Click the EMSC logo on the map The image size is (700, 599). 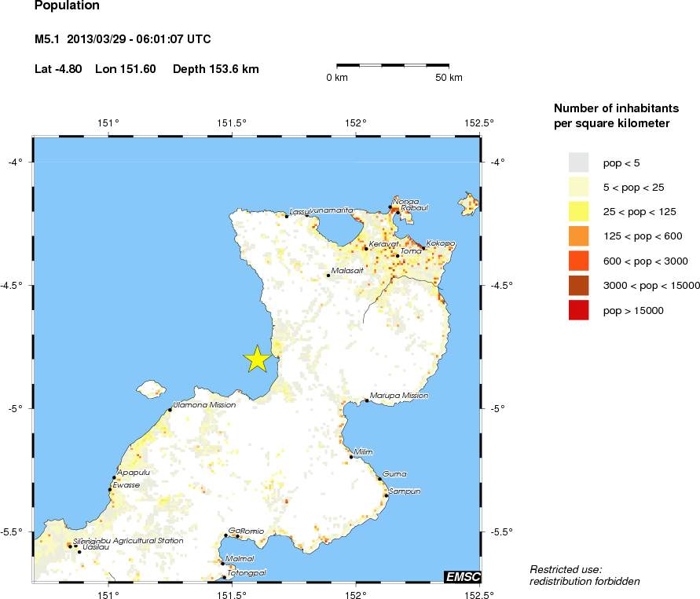tap(462, 576)
